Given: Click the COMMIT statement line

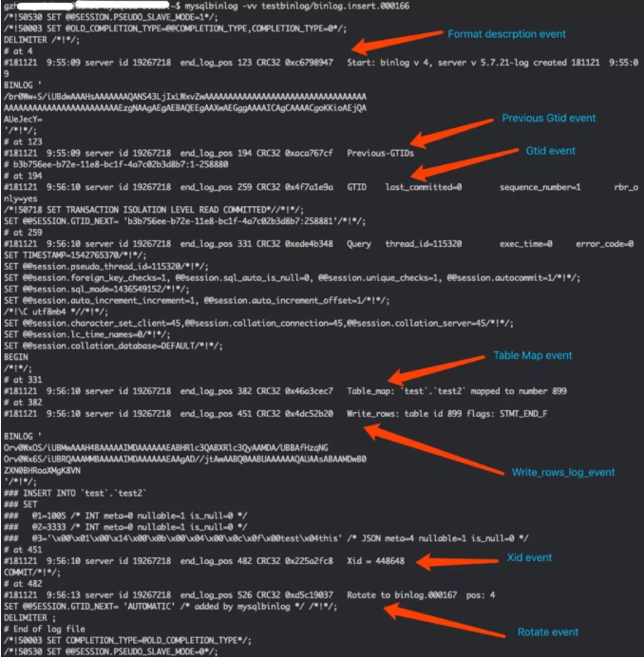Looking at the screenshot, I should coord(32,573).
